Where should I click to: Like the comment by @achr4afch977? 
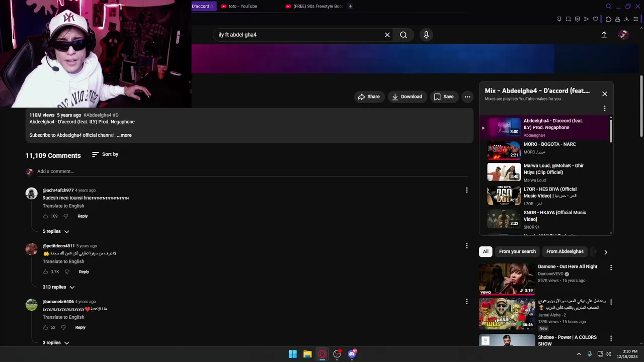[45, 216]
